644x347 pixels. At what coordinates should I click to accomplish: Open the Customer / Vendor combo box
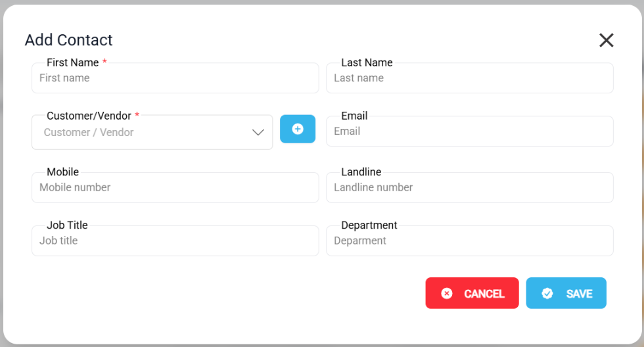pyautogui.click(x=145, y=132)
